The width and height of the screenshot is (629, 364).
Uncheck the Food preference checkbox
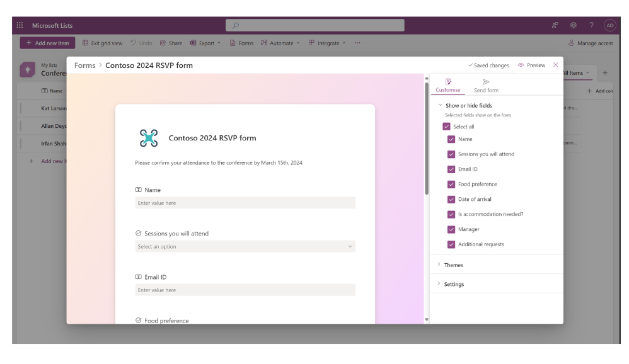451,184
